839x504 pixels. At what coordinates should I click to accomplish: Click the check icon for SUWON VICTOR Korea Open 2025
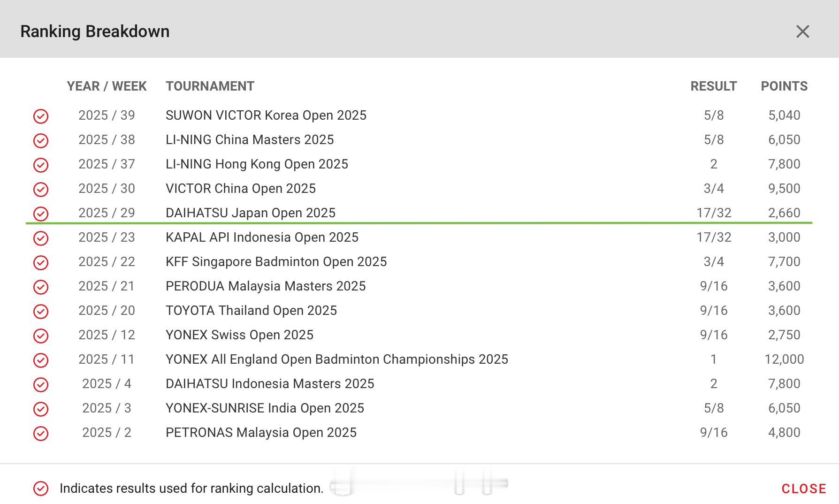point(41,116)
